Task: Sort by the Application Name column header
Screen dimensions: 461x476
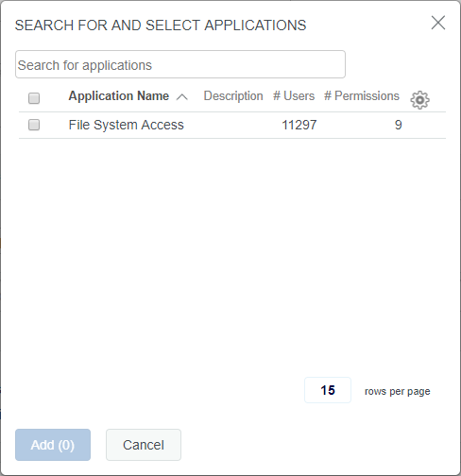Action: (119, 96)
